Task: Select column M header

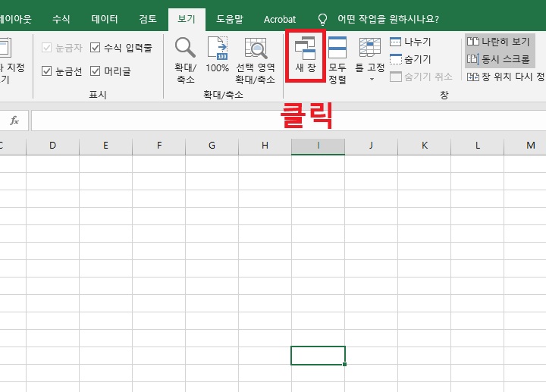Action: pos(525,146)
